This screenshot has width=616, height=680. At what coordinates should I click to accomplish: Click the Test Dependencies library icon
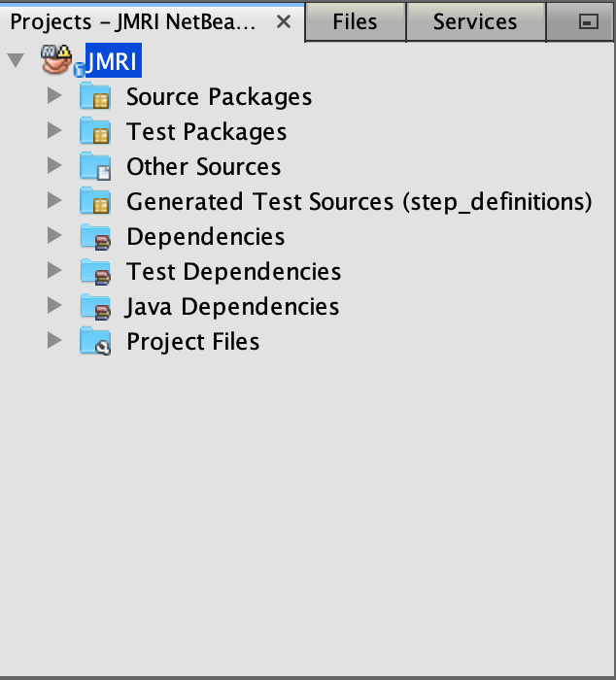point(95,272)
